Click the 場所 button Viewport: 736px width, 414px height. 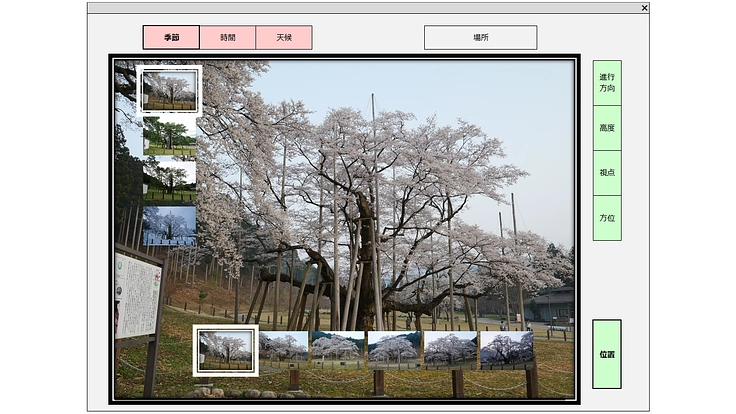click(481, 38)
